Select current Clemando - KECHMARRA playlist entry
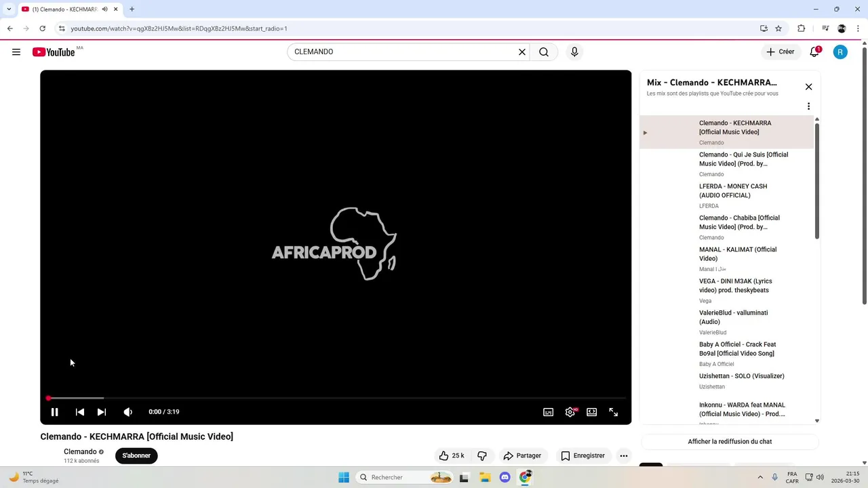This screenshot has width=868, height=488. 726,132
